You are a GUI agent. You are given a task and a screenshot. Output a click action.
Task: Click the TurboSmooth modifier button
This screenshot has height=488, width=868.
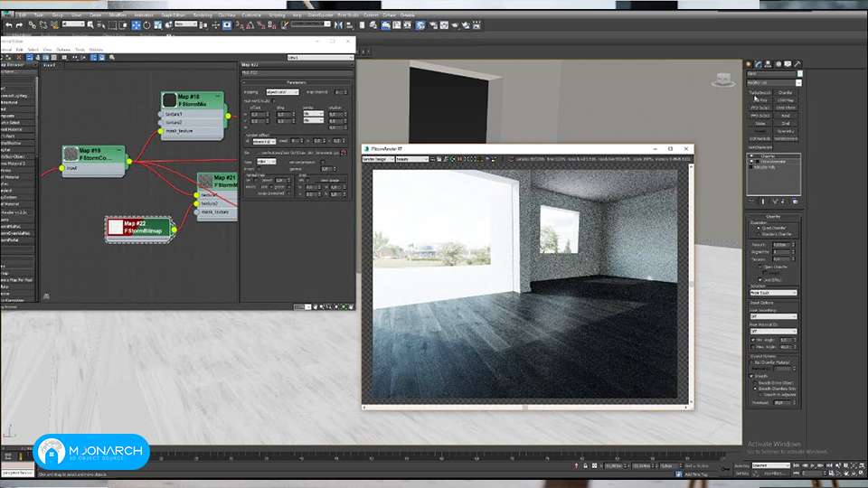[760, 92]
